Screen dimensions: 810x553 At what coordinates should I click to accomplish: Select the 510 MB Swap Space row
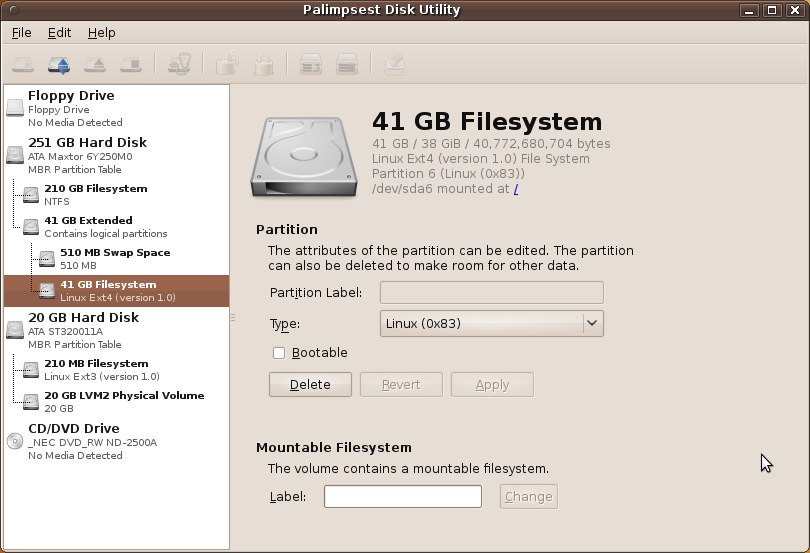[117, 259]
